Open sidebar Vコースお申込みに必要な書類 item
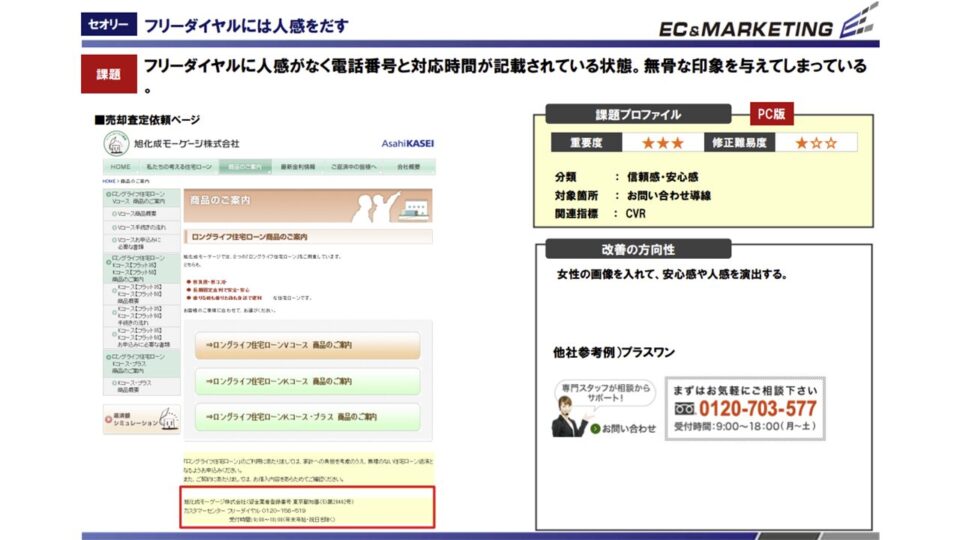 141,243
